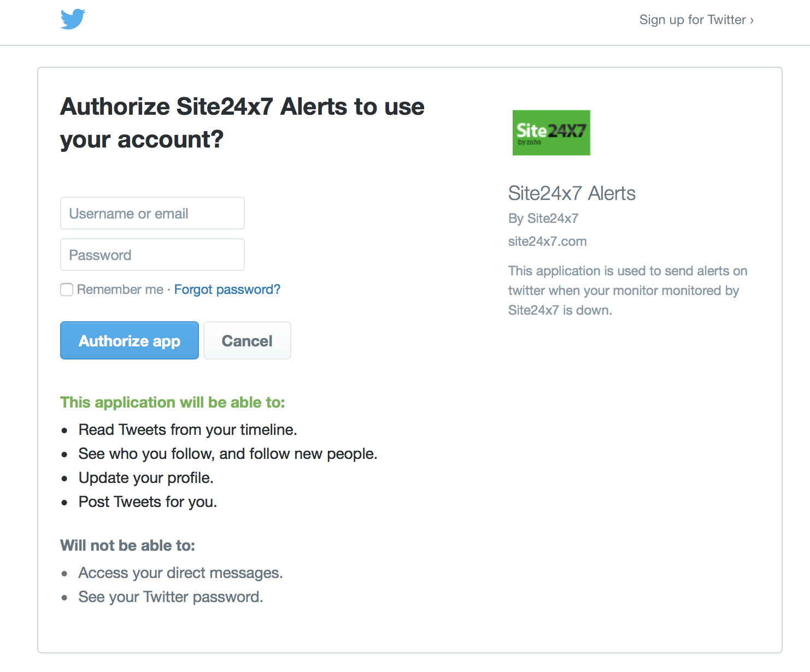Click the Twitter bird logo

click(x=73, y=19)
